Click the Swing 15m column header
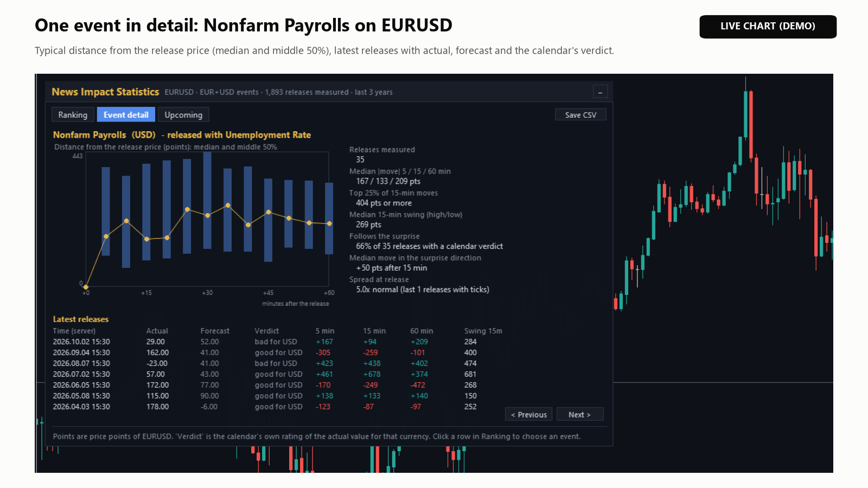Screen dimensions: 868x488 coord(483,331)
